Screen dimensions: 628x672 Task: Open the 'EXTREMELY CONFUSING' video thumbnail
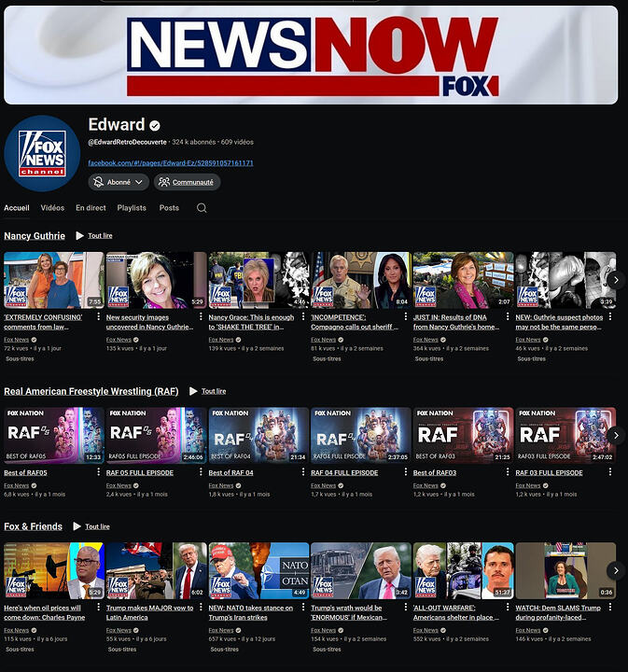tap(53, 280)
